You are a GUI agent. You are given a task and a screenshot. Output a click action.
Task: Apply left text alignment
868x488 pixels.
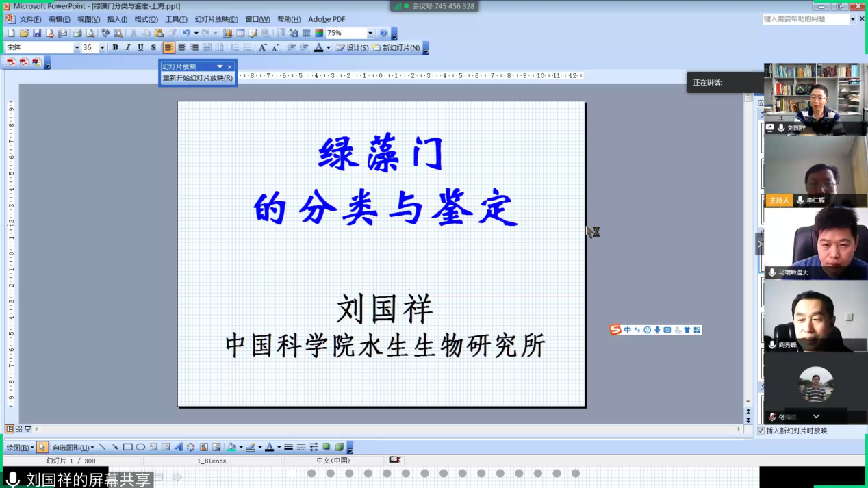click(x=168, y=48)
